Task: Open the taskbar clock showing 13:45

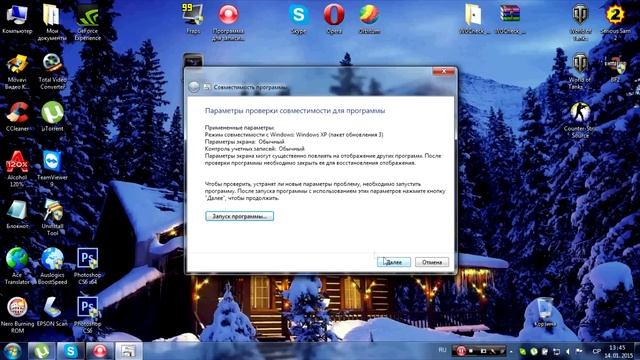Action: click(x=617, y=351)
